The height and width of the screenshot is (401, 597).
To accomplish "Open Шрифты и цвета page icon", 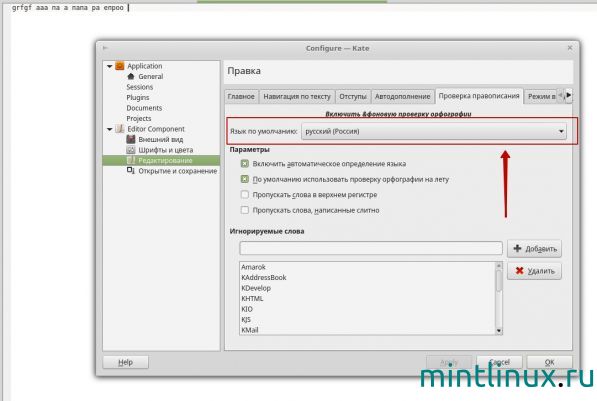I will tap(131, 150).
